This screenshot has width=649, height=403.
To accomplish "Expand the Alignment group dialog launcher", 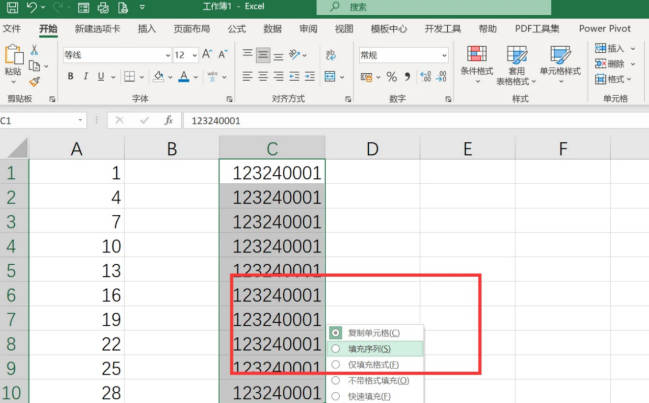I will click(x=348, y=99).
